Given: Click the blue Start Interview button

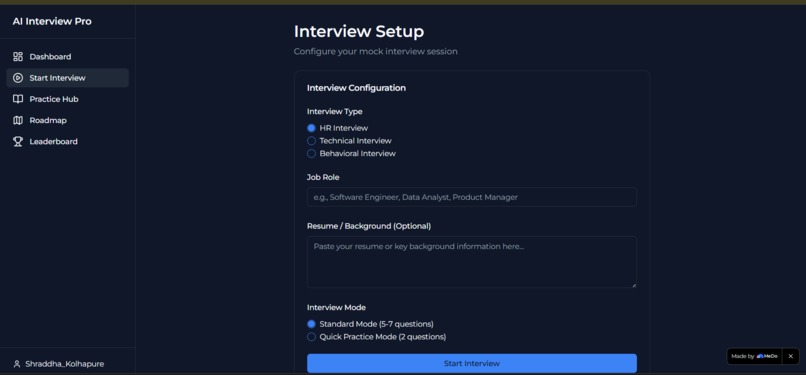Looking at the screenshot, I should (472, 363).
